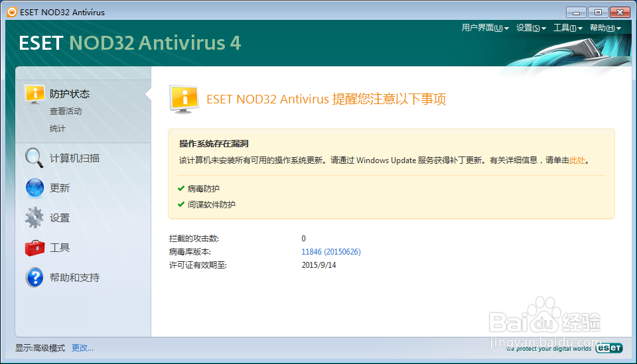Click 更改... link to switch display mode

click(x=82, y=348)
